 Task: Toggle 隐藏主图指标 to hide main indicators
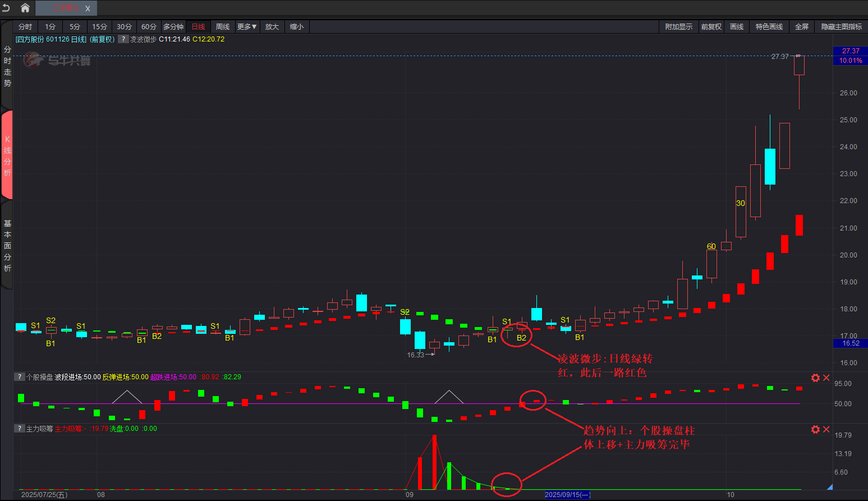tap(841, 27)
